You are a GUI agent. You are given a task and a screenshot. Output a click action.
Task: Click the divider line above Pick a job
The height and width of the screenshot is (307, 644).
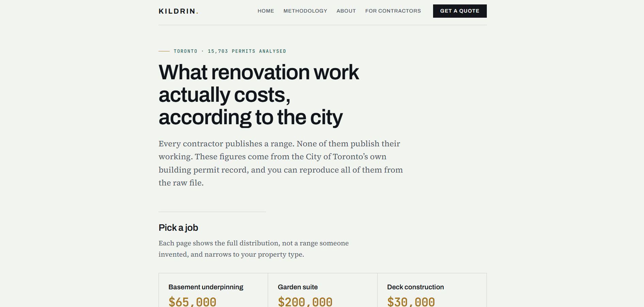[212, 212]
